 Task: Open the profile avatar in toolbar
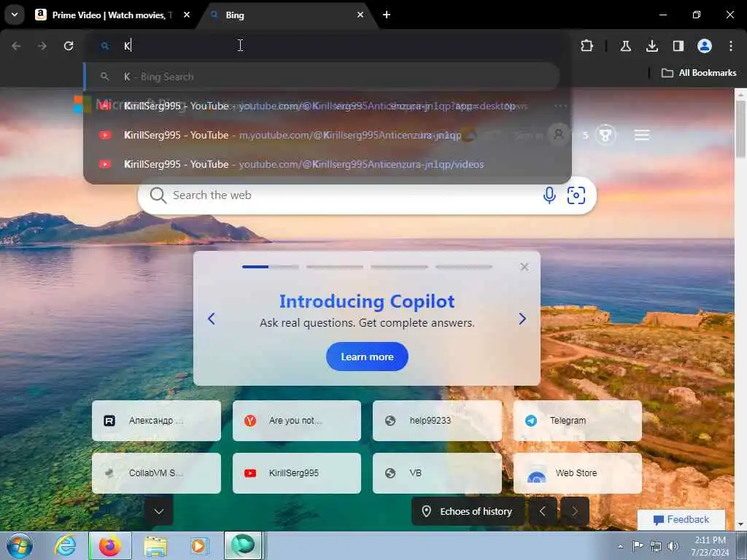[704, 46]
